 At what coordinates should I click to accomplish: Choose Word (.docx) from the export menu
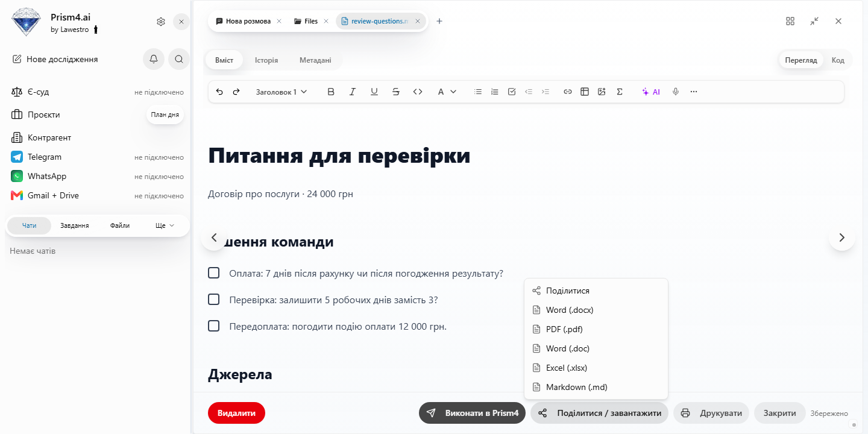[x=596, y=310]
